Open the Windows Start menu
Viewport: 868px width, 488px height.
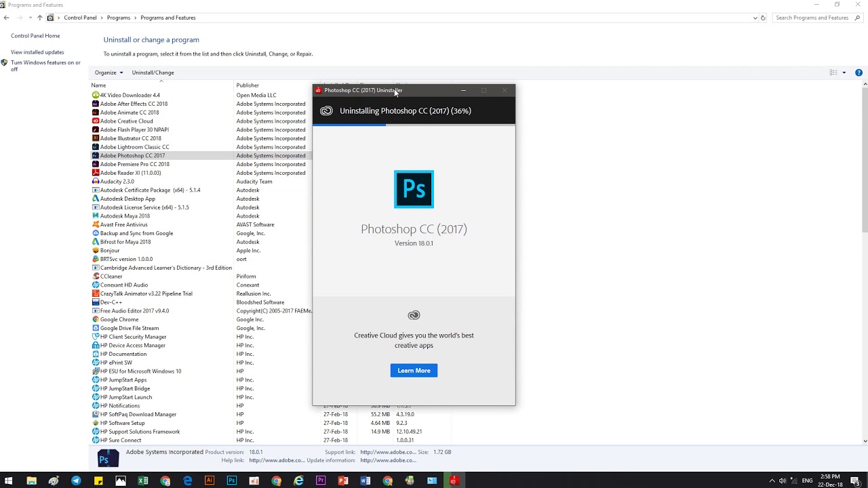click(x=9, y=481)
